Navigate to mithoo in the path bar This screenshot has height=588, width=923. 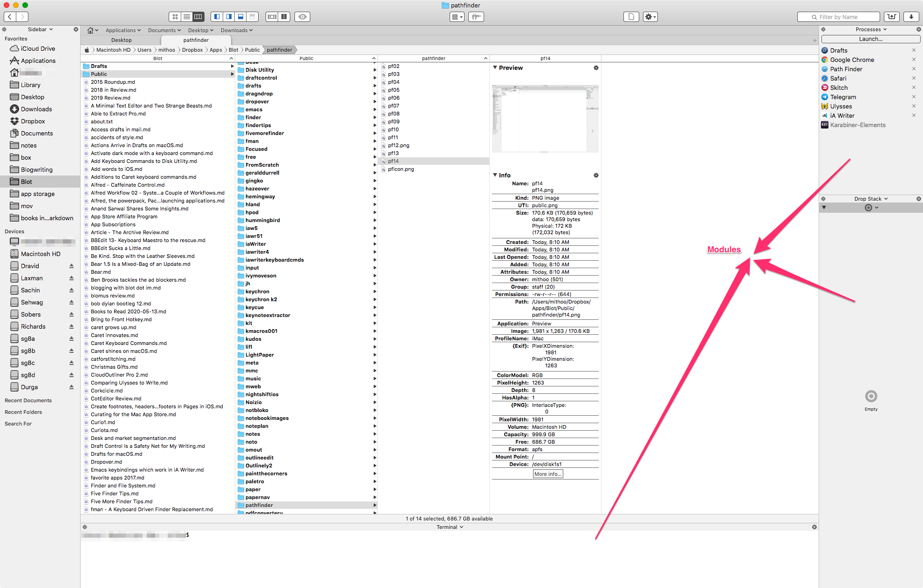(x=166, y=50)
